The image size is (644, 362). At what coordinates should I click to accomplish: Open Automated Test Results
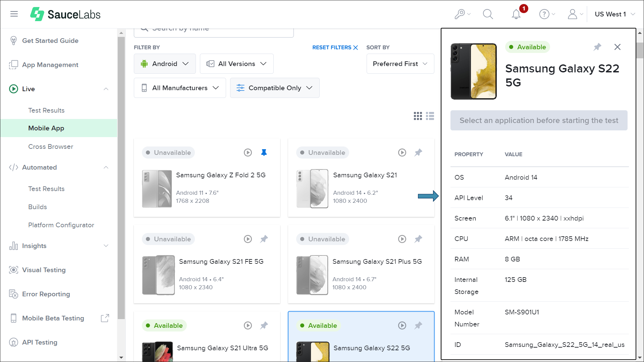pos(46,189)
